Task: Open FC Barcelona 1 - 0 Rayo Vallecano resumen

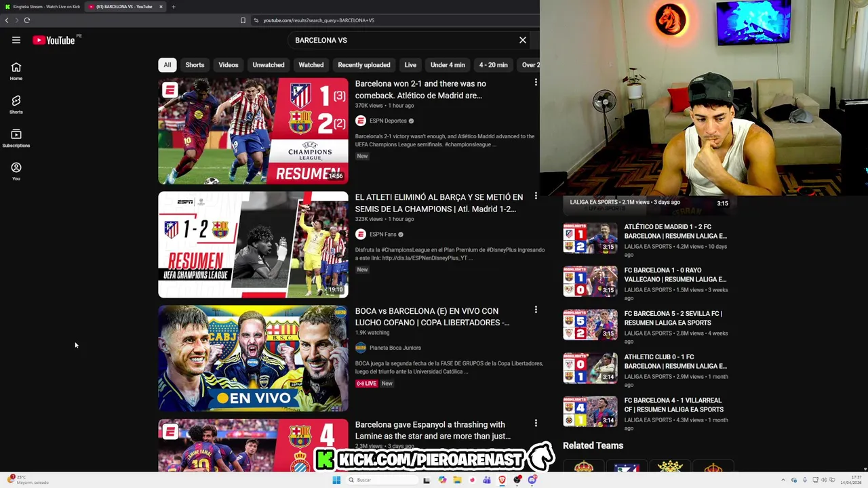Action: pos(675,274)
